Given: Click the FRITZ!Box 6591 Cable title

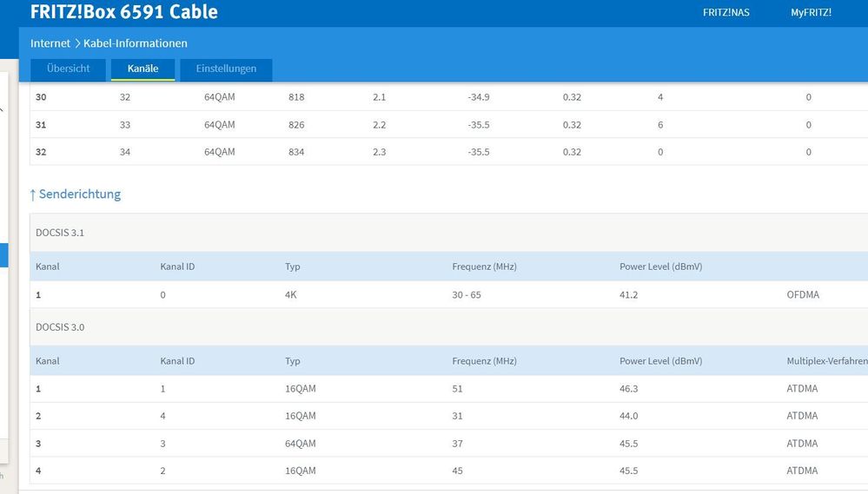Looking at the screenshot, I should [x=124, y=12].
